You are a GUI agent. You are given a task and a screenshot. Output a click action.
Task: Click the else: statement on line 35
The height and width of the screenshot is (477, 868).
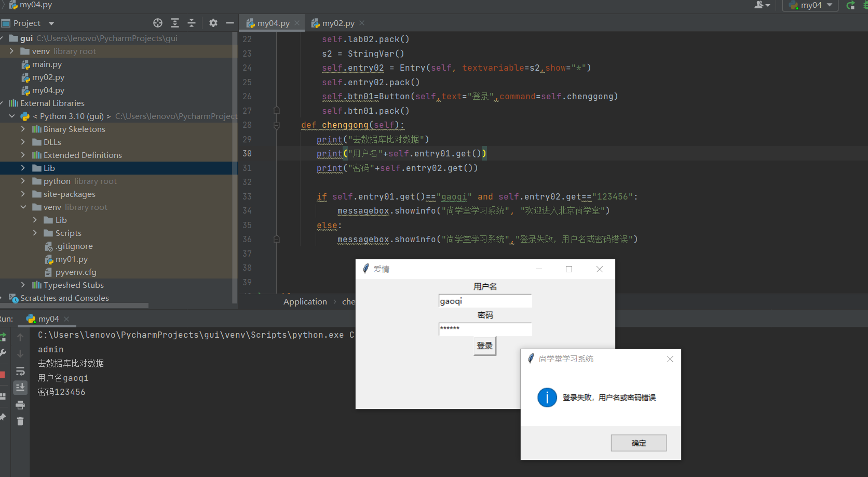coord(329,226)
